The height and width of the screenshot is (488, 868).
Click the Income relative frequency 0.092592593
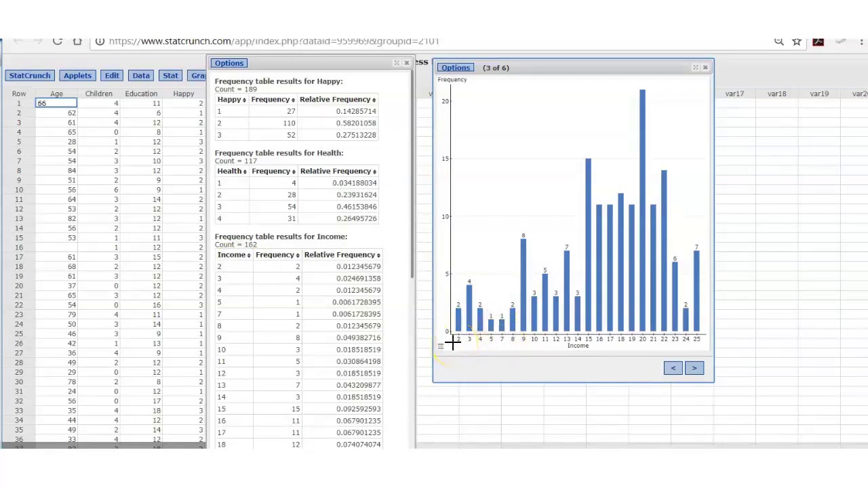pos(358,409)
